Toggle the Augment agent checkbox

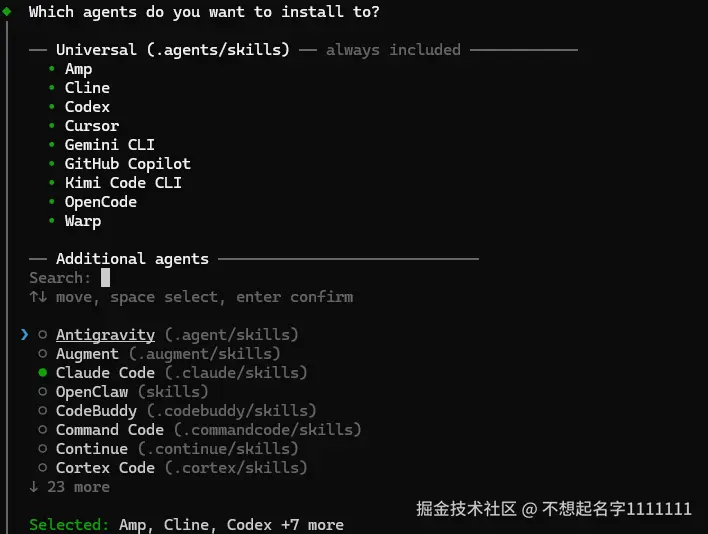coord(43,354)
